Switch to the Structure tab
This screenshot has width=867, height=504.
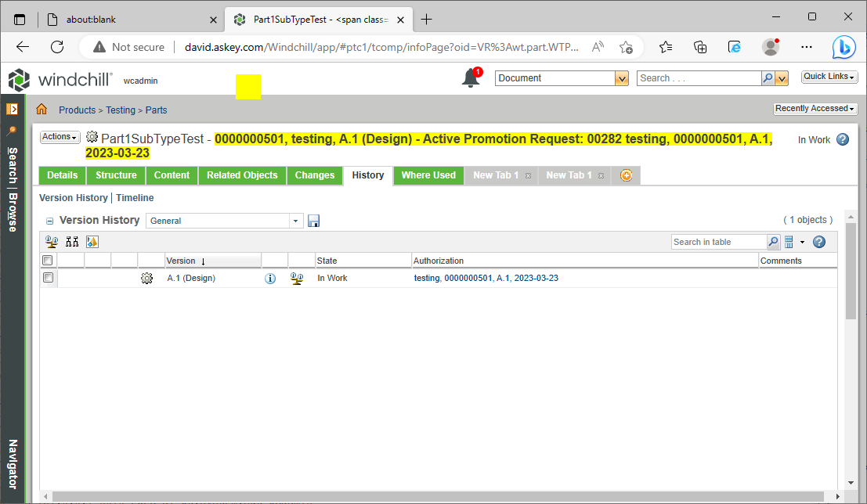[115, 175]
